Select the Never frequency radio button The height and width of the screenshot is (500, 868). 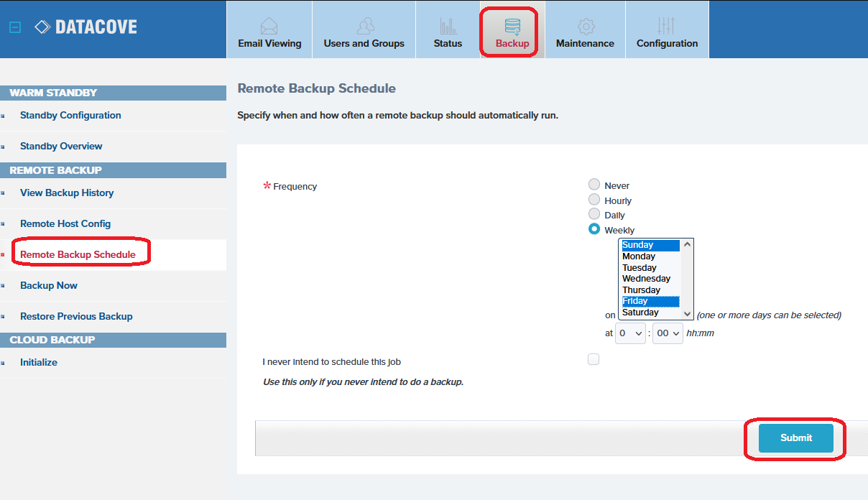[x=594, y=185]
